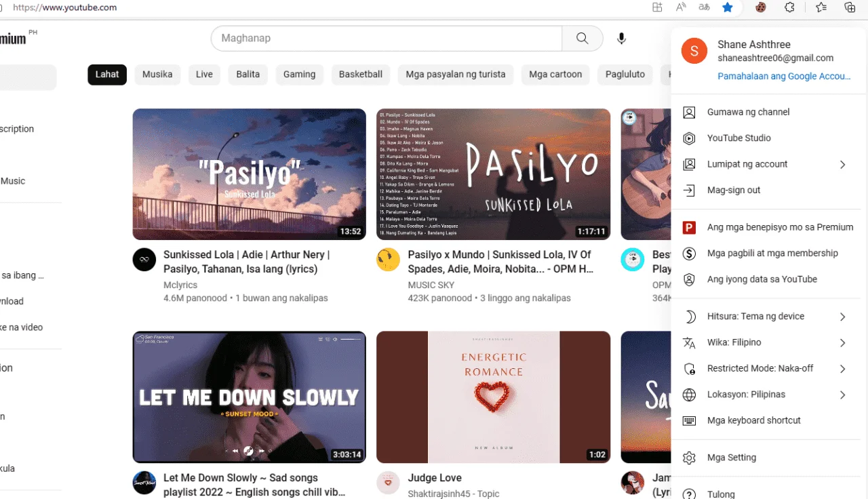868x499 pixels.
Task: Open Mga Setting menu entry
Action: tap(770, 458)
